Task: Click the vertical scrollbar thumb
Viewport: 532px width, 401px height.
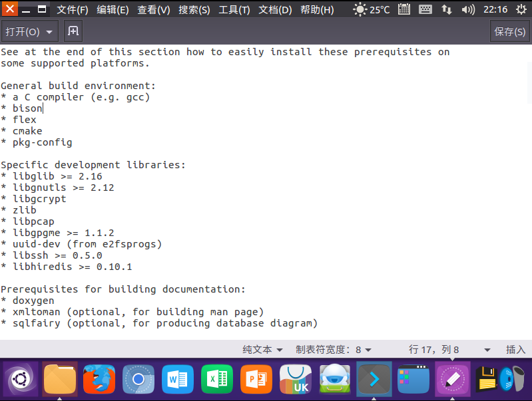Action: coord(529,82)
